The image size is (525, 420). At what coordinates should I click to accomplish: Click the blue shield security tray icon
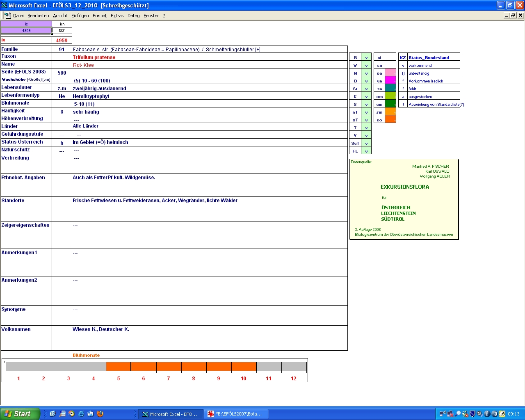[x=472, y=414]
